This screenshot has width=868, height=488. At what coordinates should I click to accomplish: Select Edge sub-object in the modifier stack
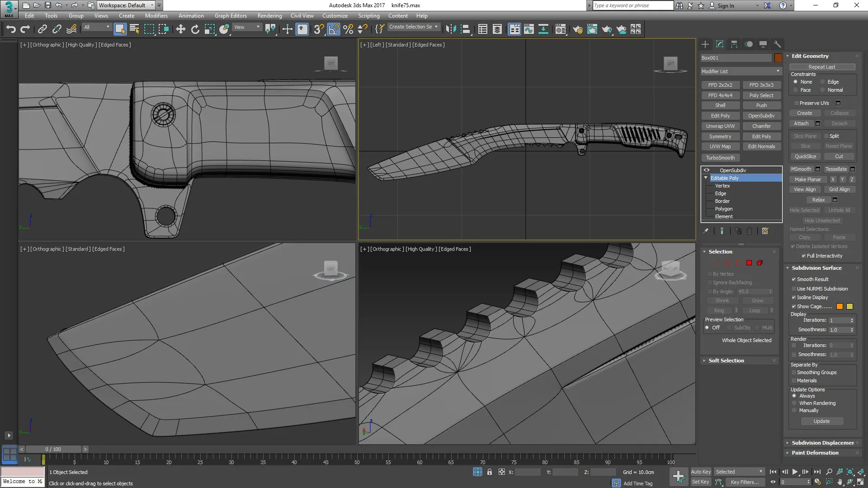[x=721, y=193]
